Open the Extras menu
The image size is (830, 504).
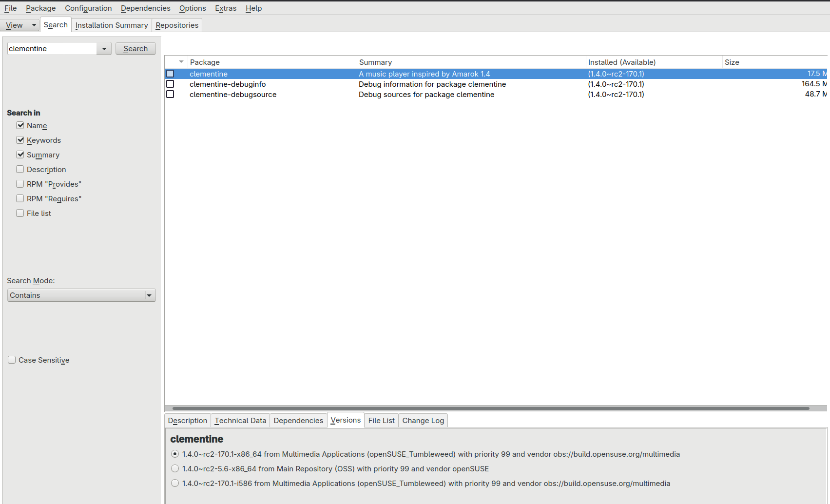pos(226,8)
